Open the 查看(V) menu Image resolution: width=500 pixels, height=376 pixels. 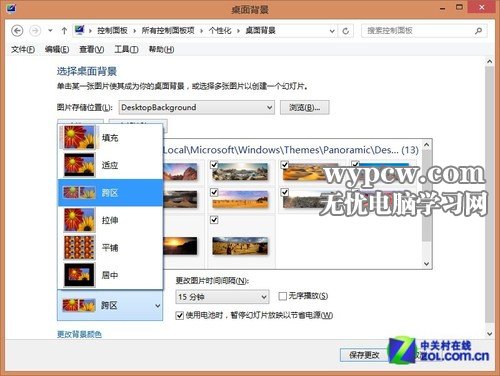tap(92, 49)
